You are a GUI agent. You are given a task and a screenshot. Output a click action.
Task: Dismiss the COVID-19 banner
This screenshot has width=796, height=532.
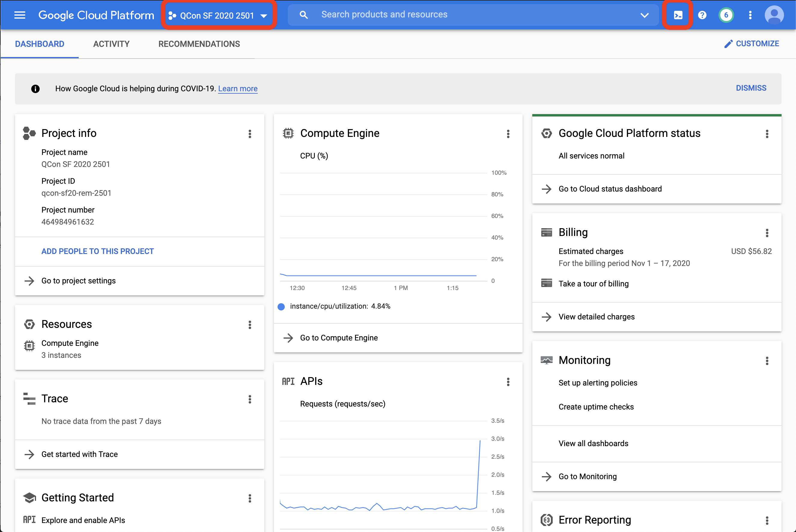coord(751,88)
